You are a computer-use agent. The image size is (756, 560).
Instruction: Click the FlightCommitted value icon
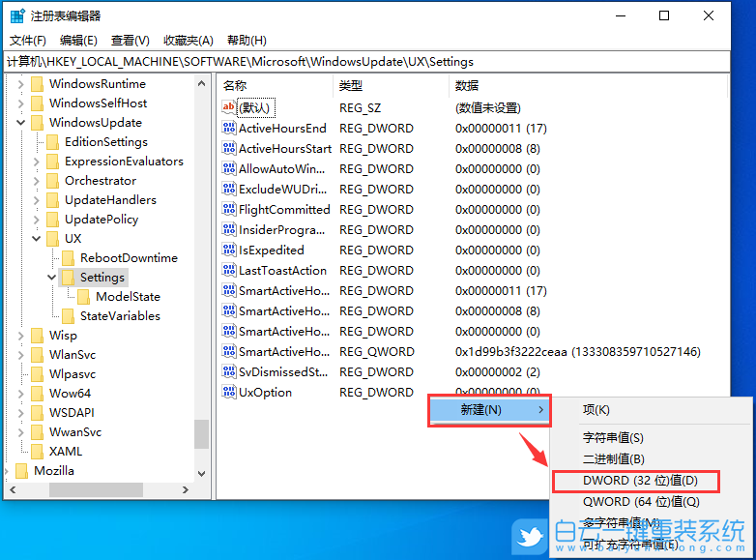228,209
